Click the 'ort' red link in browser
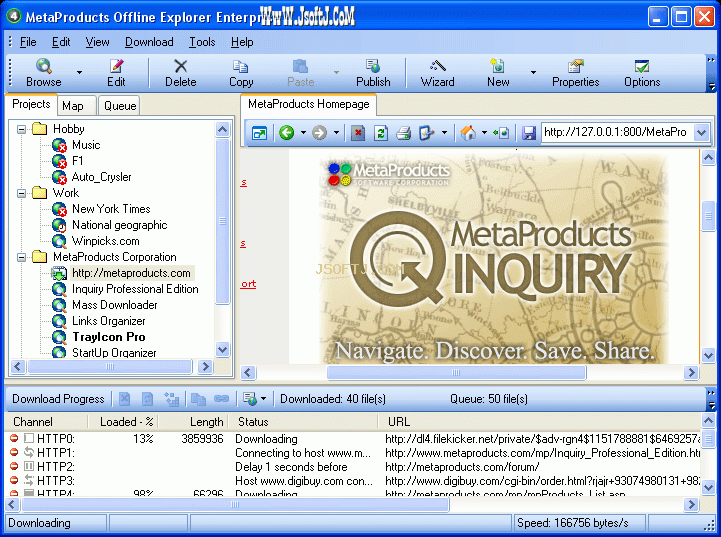 click(x=248, y=284)
